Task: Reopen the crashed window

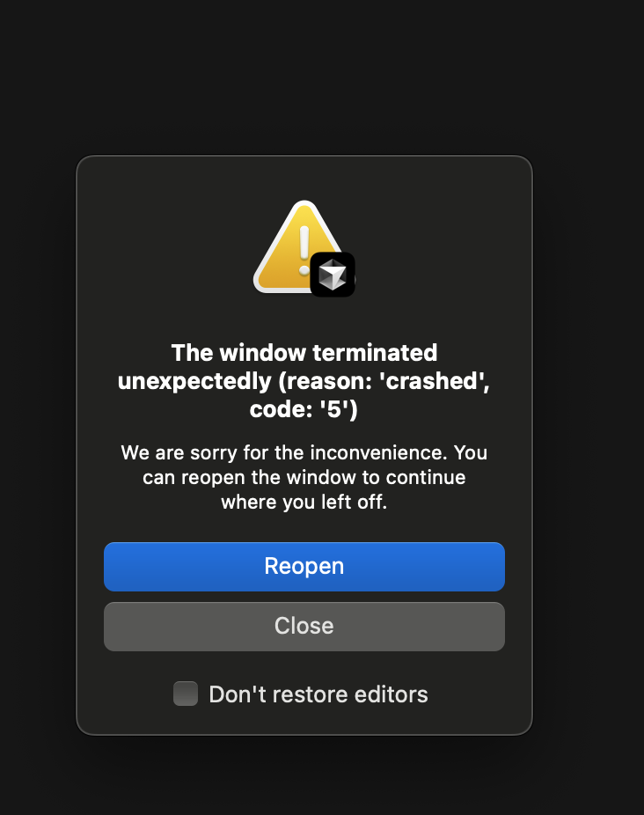Action: point(304,567)
